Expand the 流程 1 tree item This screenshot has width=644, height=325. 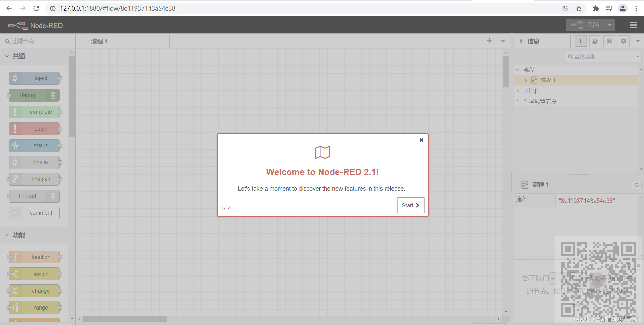coord(526,80)
